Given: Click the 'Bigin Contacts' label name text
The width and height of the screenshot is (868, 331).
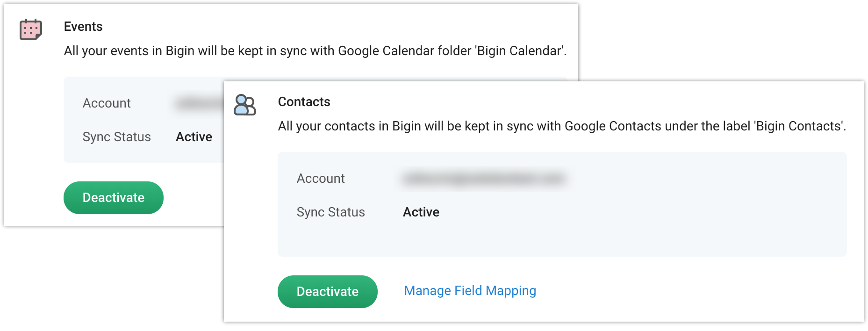Looking at the screenshot, I should click(x=799, y=126).
